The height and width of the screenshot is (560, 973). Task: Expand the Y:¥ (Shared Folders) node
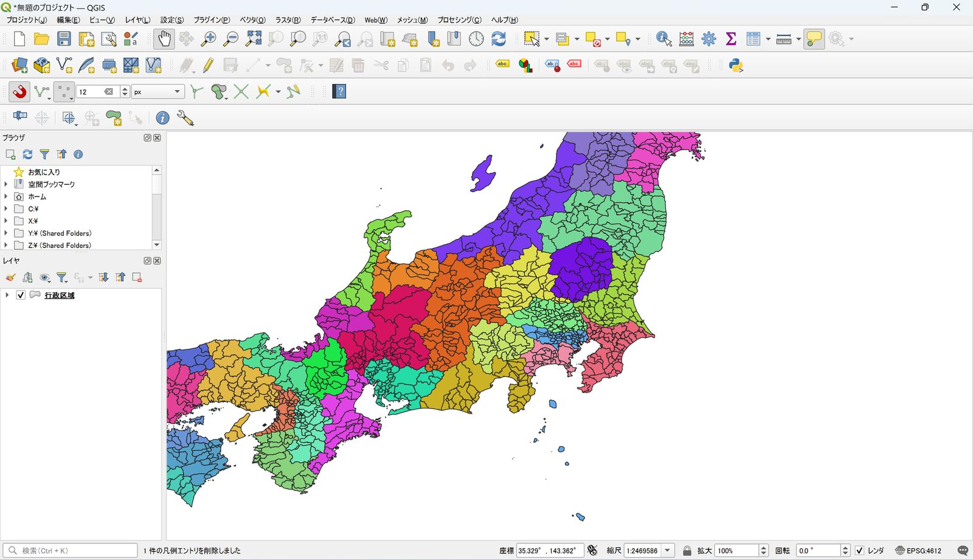pyautogui.click(x=6, y=233)
